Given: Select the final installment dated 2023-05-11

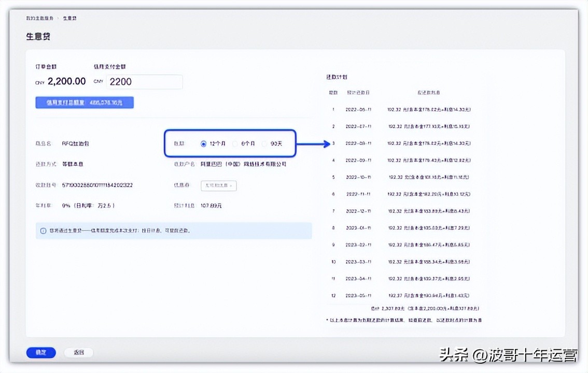Looking at the screenshot, I should (x=404, y=295).
